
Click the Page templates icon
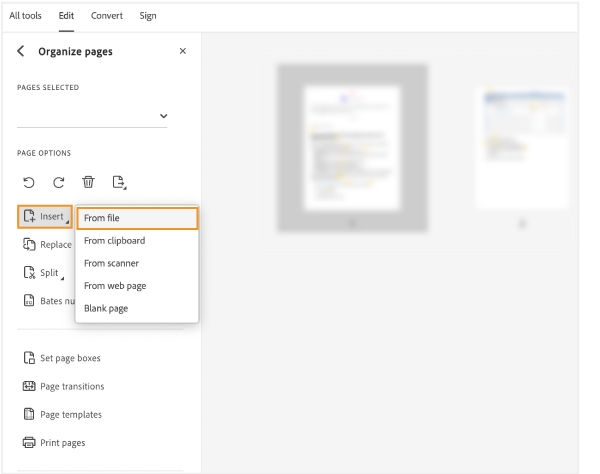click(29, 414)
